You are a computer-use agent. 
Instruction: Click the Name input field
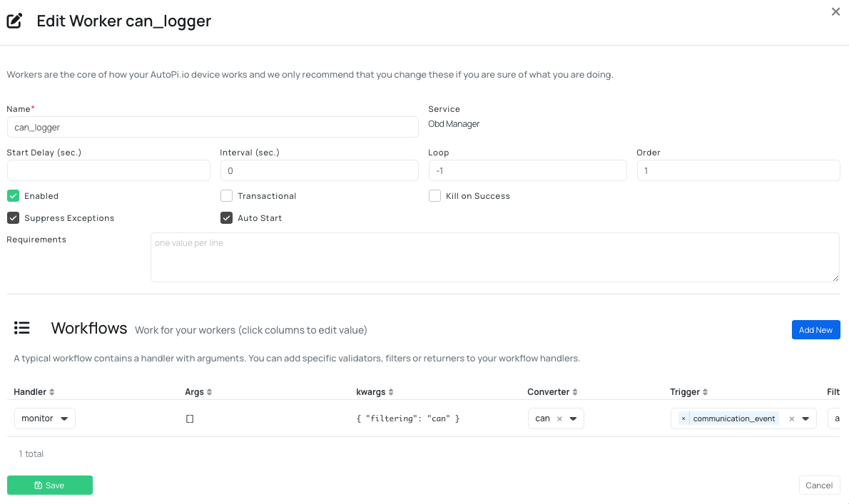pos(212,127)
